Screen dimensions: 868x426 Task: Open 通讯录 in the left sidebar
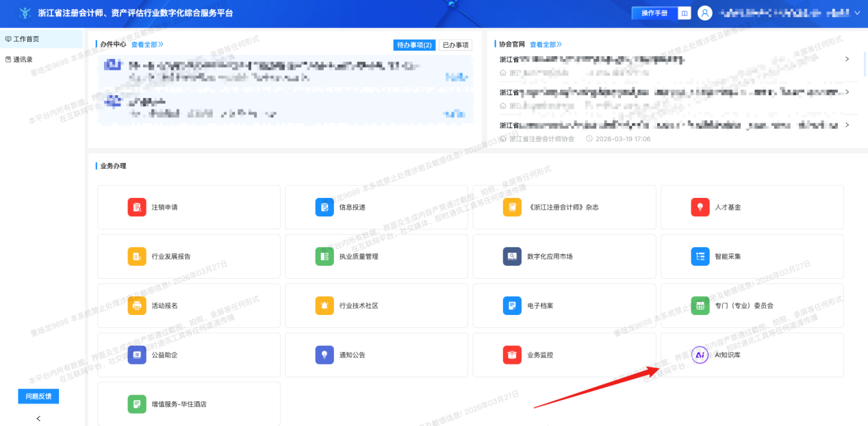point(23,60)
